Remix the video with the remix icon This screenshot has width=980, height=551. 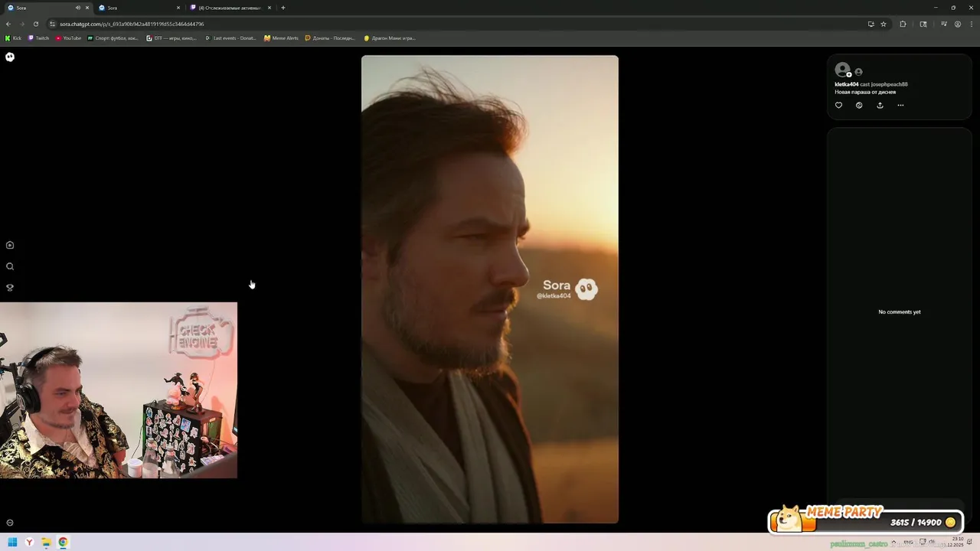click(x=859, y=105)
